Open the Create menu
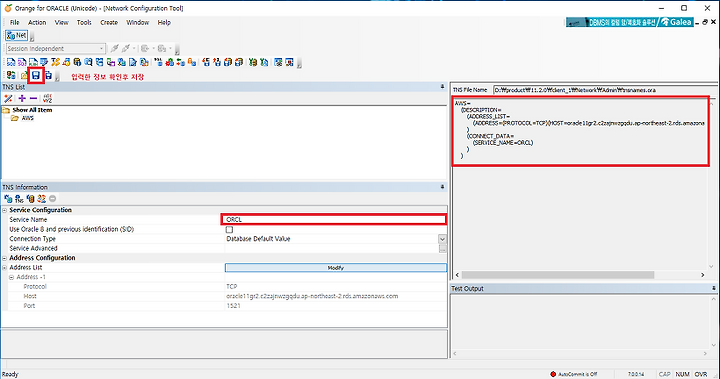The height and width of the screenshot is (379, 720). [x=109, y=22]
